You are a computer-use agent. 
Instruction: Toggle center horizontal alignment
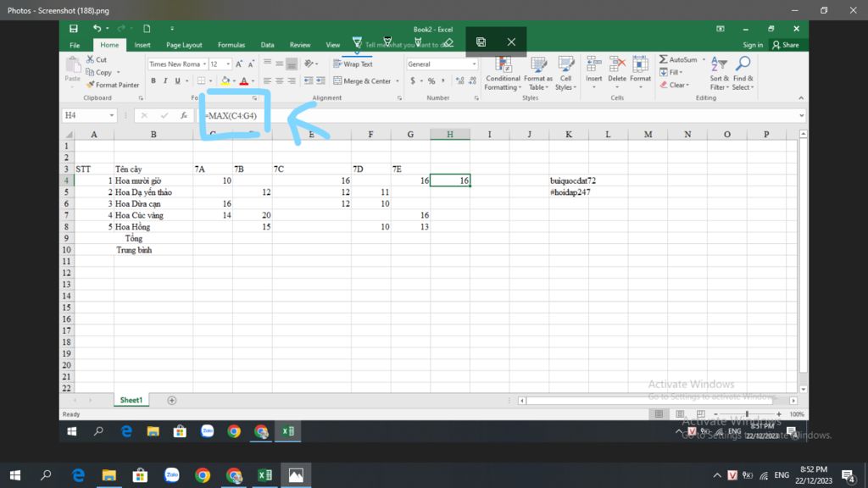point(279,81)
